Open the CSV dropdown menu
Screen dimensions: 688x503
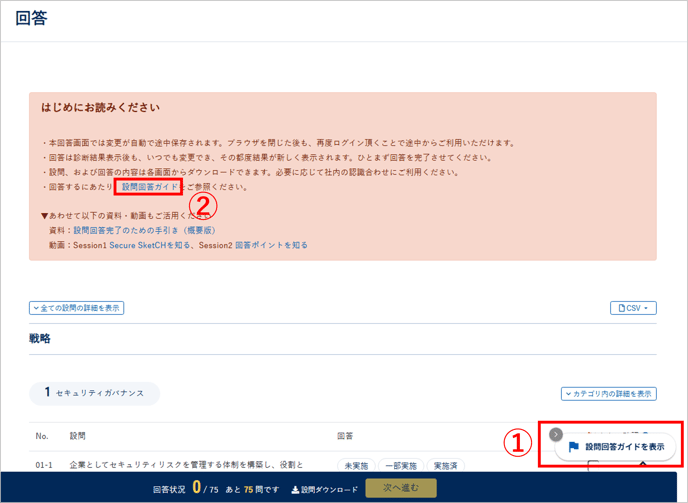[x=633, y=308]
